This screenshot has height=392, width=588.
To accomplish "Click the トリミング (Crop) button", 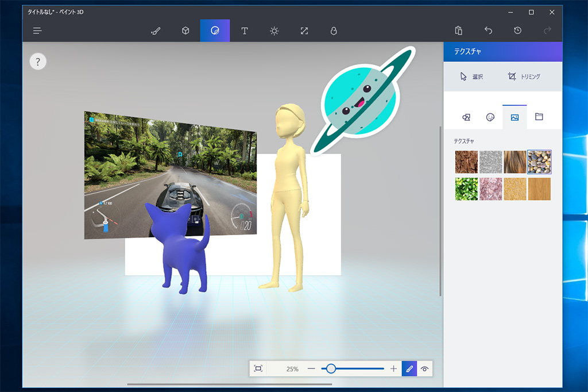I will (x=524, y=76).
